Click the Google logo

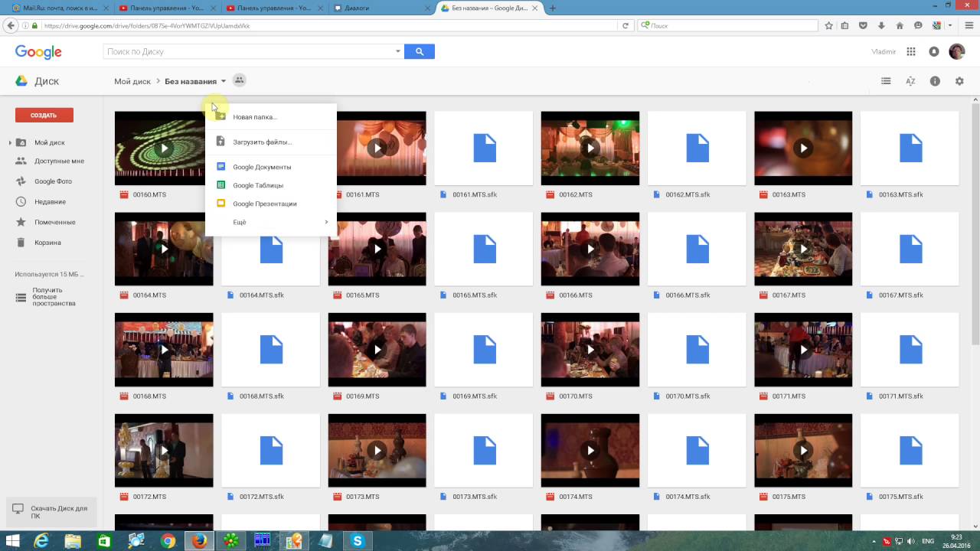[38, 52]
